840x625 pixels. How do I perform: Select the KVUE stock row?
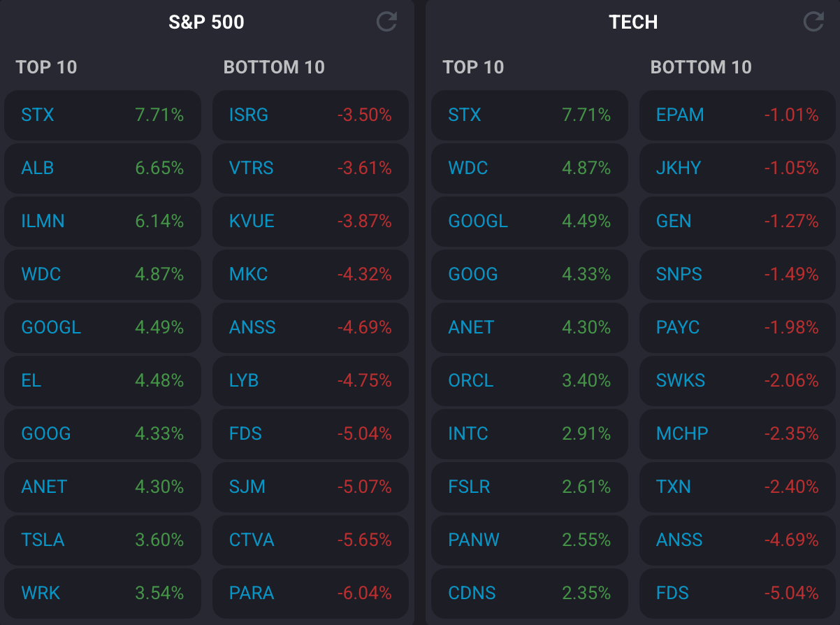click(x=252, y=221)
